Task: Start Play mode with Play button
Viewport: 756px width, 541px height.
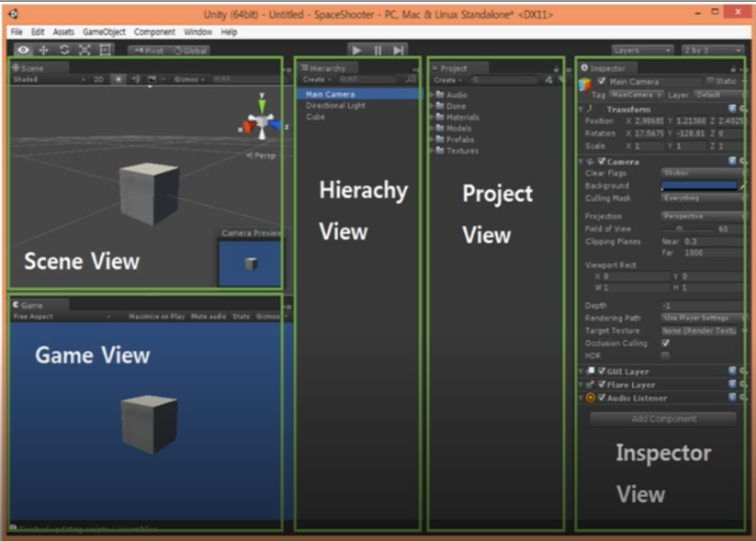Action: pos(356,51)
